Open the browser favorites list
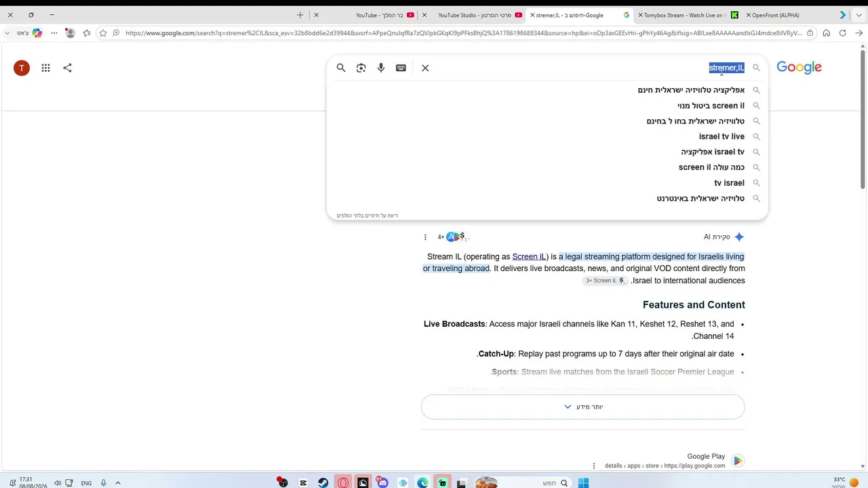868x488 pixels. click(87, 33)
